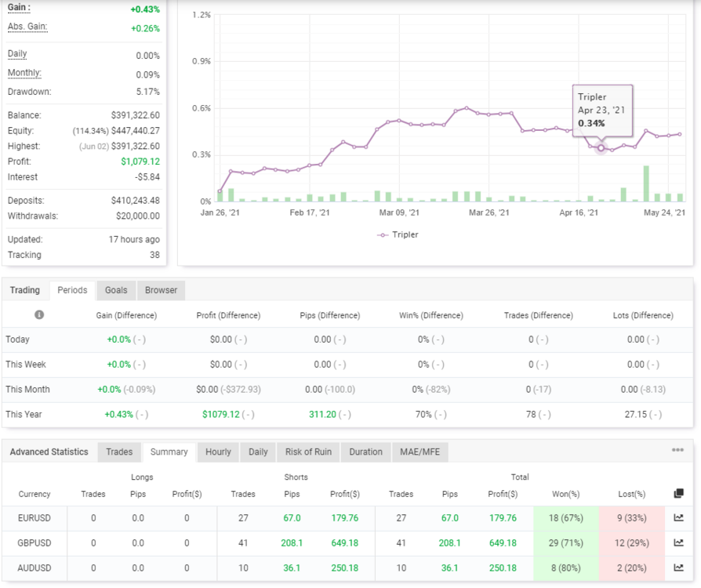Click the GBPUSD currency cell
The width and height of the screenshot is (701, 588).
point(35,543)
